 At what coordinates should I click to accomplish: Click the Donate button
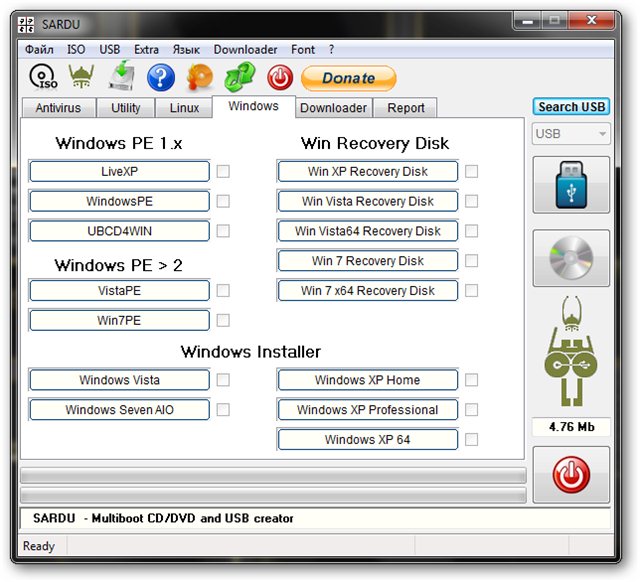(x=349, y=78)
